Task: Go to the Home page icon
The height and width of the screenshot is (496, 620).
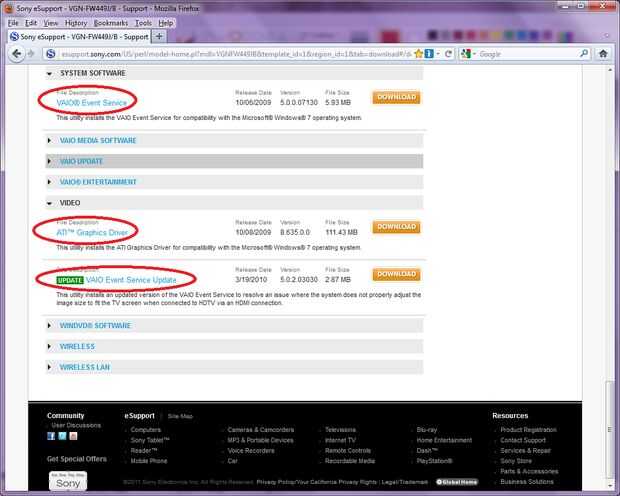Action: 603,54
